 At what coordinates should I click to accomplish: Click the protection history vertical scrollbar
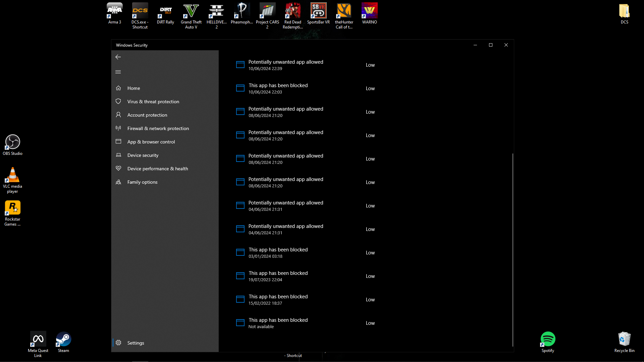513,250
